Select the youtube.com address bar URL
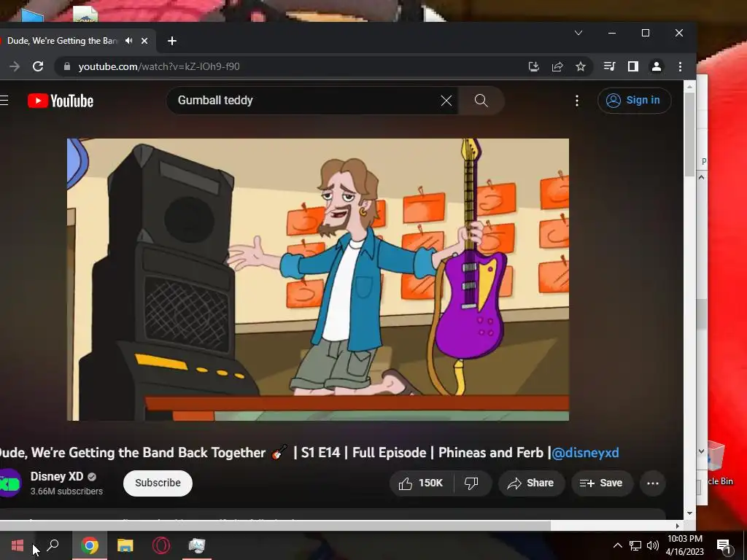The width and height of the screenshot is (747, 560). click(158, 66)
